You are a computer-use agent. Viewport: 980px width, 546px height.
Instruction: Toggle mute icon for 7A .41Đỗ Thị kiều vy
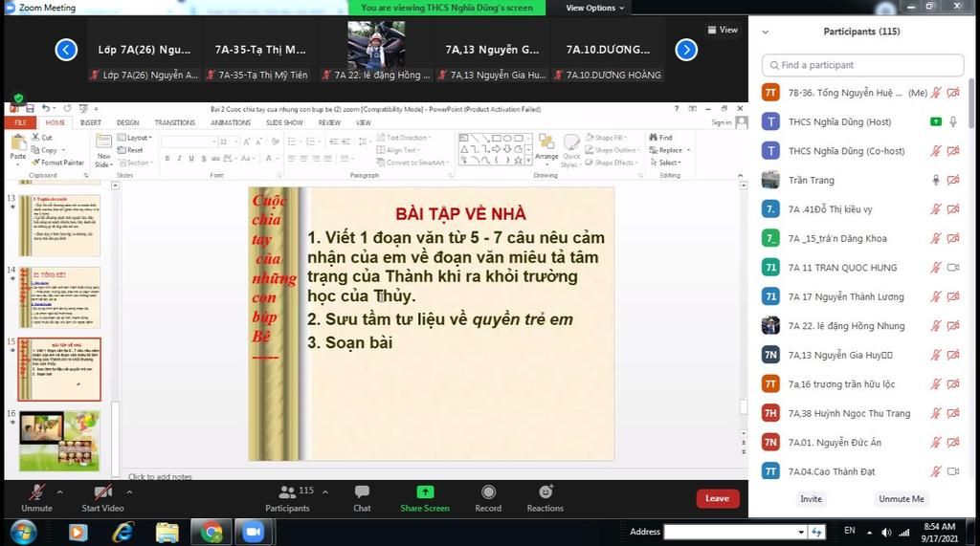(x=936, y=209)
